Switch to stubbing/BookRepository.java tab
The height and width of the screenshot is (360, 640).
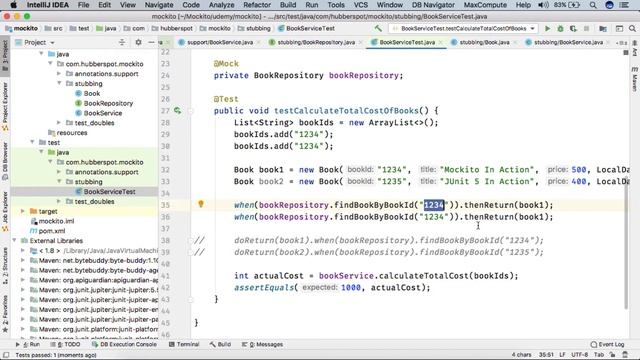pyautogui.click(x=316, y=42)
